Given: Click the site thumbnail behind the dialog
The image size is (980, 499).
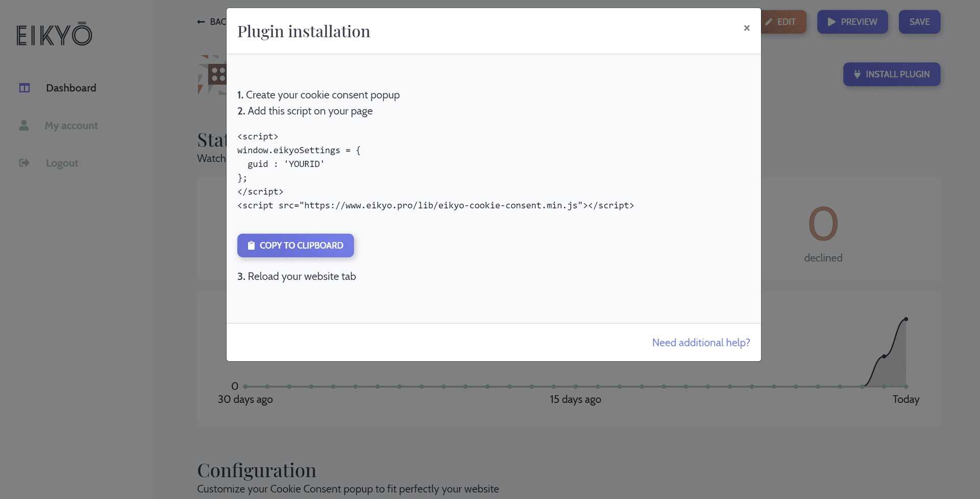Looking at the screenshot, I should click(212, 75).
